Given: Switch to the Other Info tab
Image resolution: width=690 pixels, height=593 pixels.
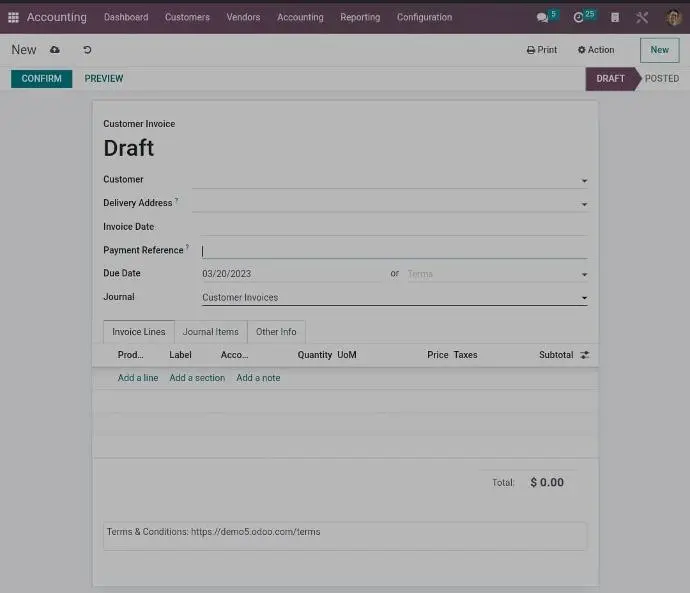Looking at the screenshot, I should click(x=276, y=332).
